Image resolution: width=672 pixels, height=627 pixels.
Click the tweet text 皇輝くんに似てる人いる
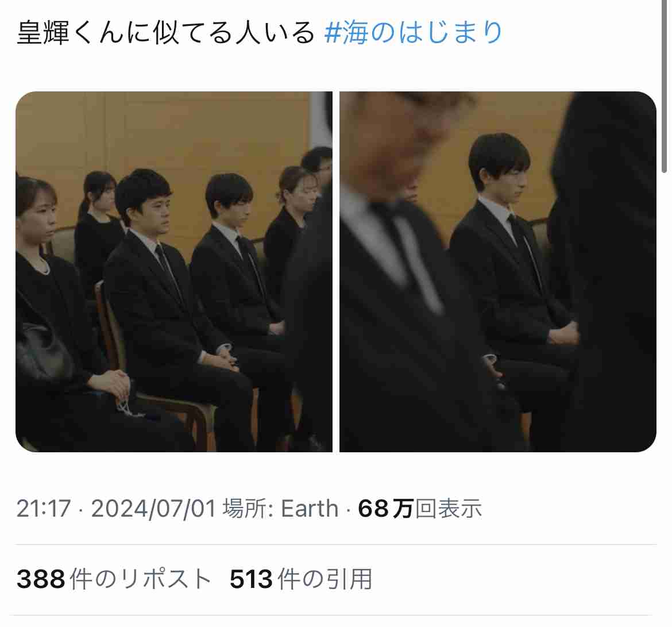point(166,33)
